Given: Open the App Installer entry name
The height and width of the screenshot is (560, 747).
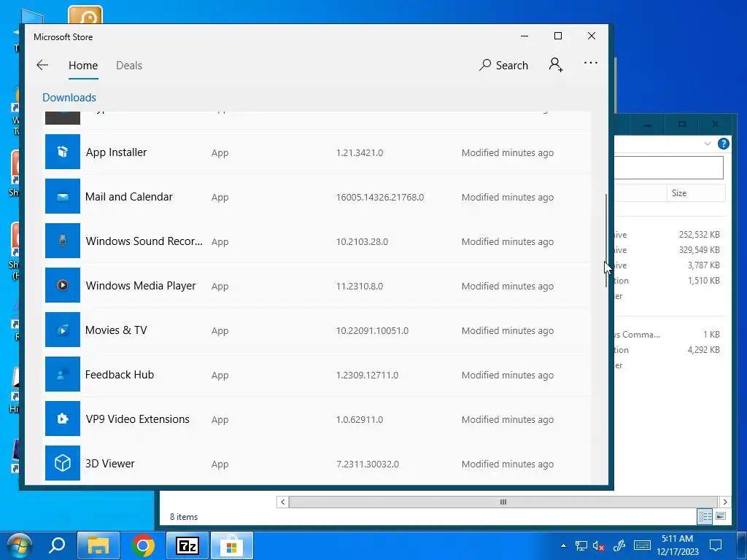Looking at the screenshot, I should 116,152.
